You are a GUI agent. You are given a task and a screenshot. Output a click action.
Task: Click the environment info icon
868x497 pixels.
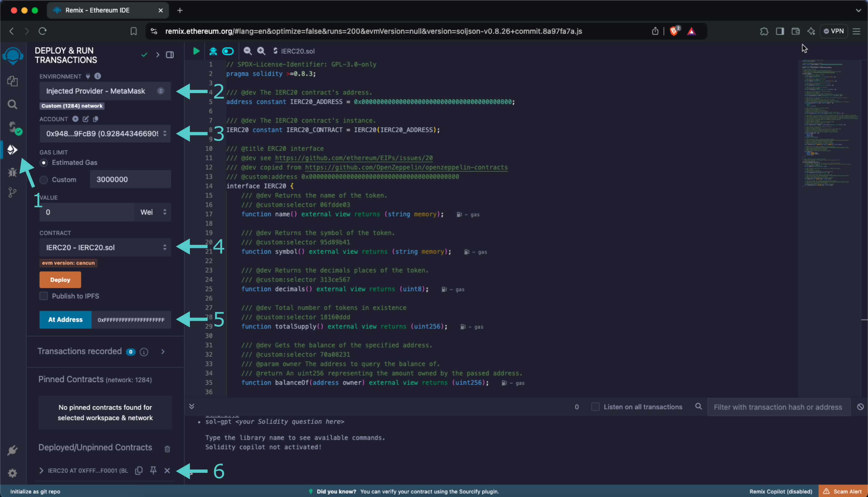pos(98,76)
